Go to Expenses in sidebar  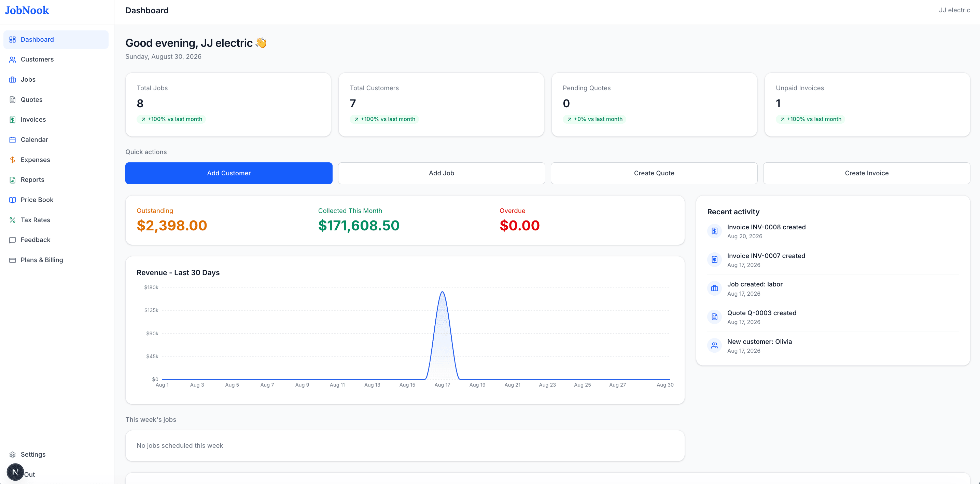point(56,160)
